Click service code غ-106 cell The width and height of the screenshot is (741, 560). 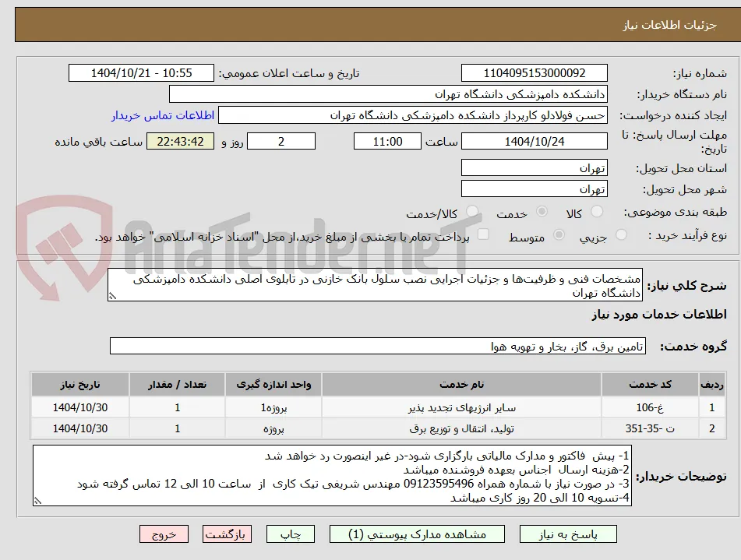click(650, 407)
